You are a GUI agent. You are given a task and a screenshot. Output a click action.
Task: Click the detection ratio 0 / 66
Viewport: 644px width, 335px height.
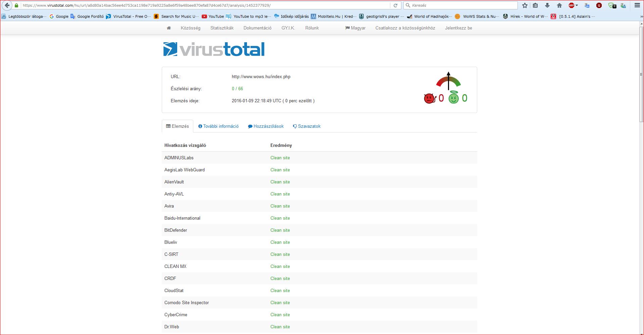(x=237, y=89)
